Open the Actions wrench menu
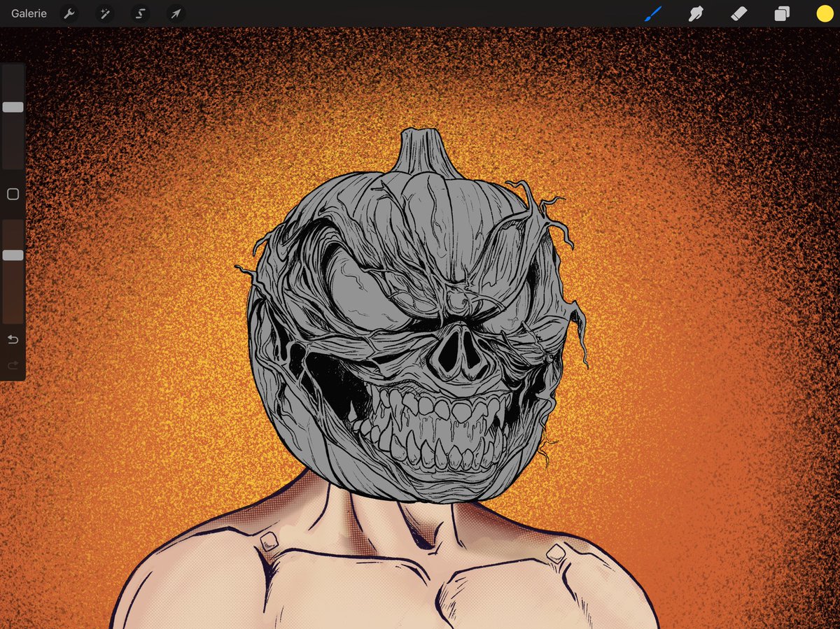The height and width of the screenshot is (629, 840). [69, 13]
